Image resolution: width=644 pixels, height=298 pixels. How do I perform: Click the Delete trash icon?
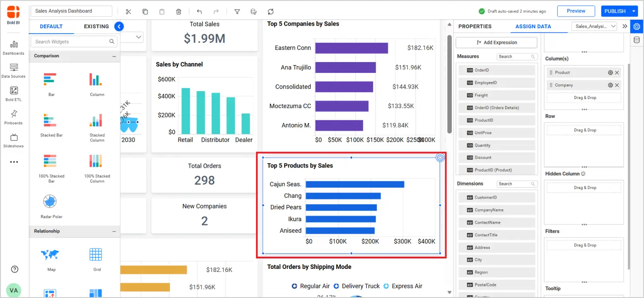click(x=179, y=12)
